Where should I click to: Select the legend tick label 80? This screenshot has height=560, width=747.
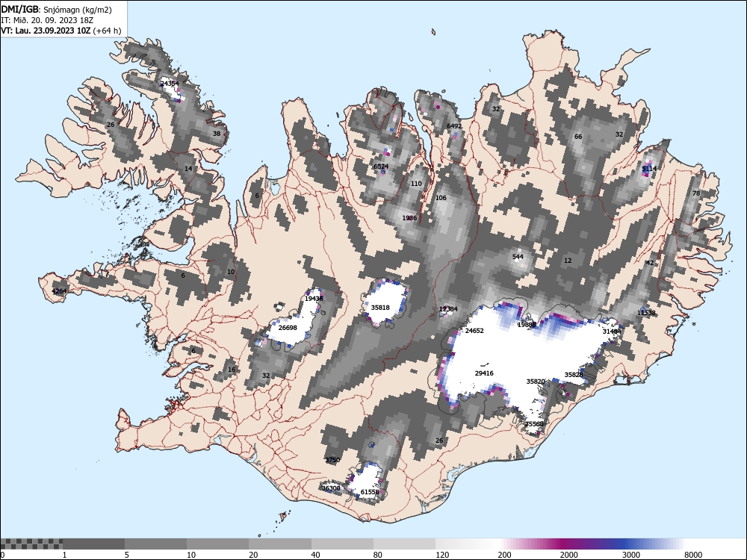click(x=378, y=555)
